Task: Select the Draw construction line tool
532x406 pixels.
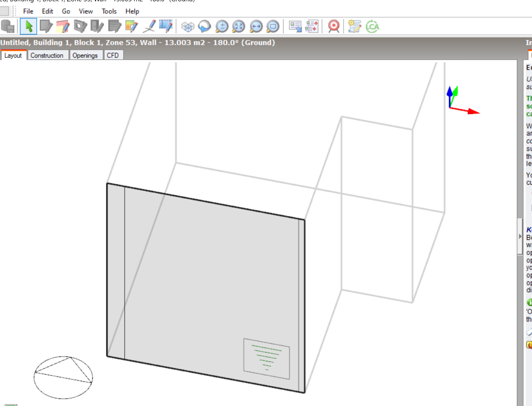Action: [x=149, y=27]
